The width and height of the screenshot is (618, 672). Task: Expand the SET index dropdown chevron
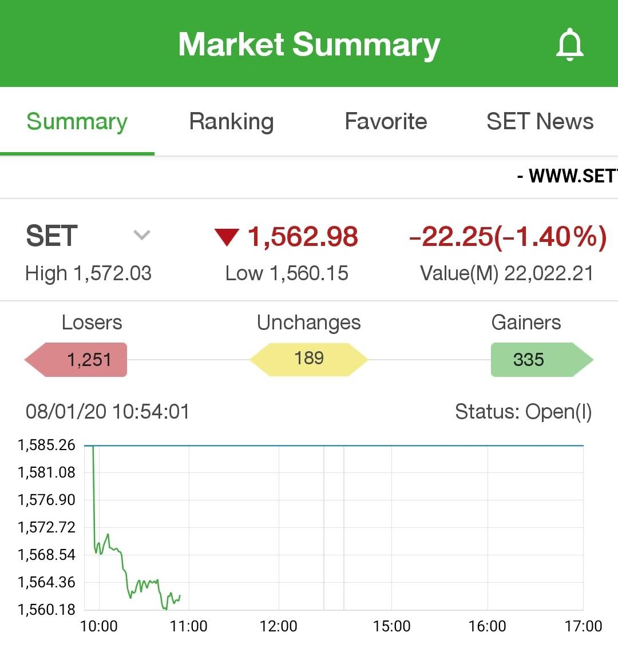(141, 235)
